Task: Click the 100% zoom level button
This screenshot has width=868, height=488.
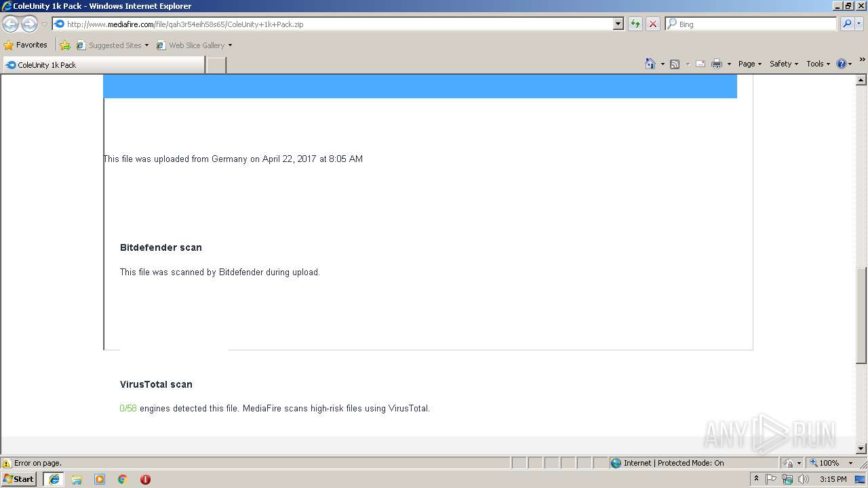Action: (825, 463)
